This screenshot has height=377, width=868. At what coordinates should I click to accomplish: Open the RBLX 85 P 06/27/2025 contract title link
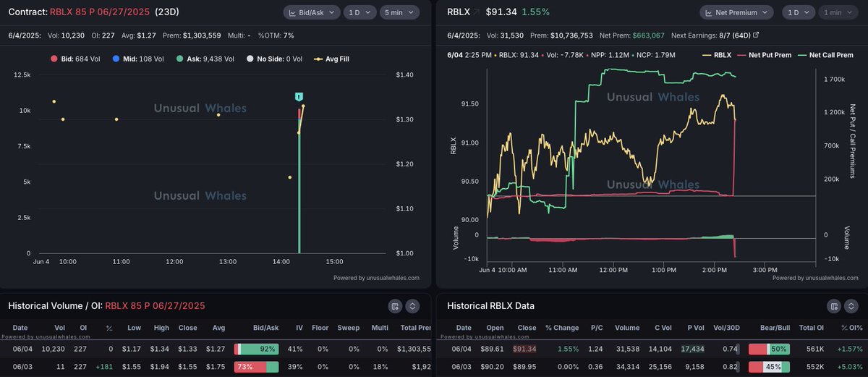click(x=101, y=12)
